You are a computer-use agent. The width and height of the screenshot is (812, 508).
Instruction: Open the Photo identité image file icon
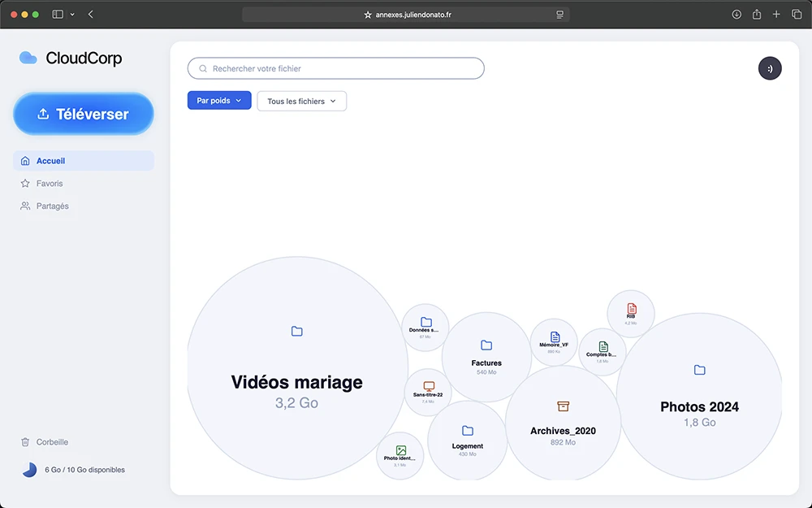(400, 450)
